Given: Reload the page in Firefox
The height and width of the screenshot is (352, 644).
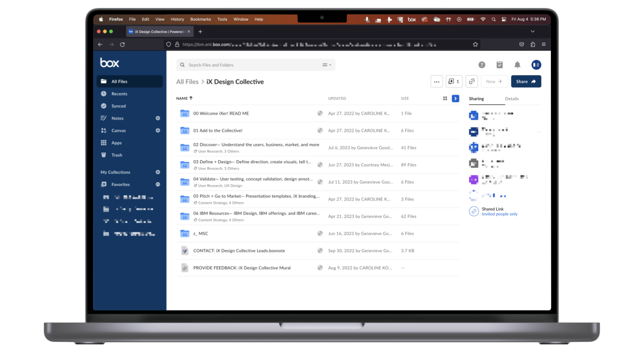Looking at the screenshot, I should (x=122, y=44).
